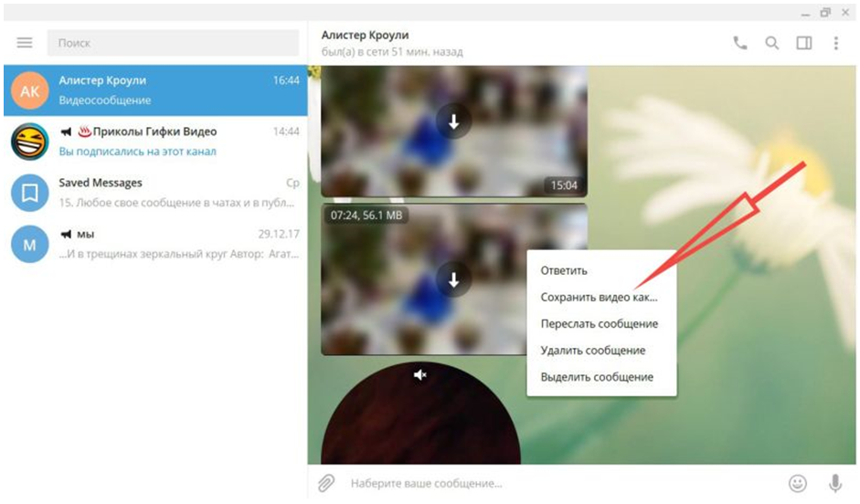Minimize the Telegram window
The width and height of the screenshot is (860, 504).
pyautogui.click(x=805, y=13)
